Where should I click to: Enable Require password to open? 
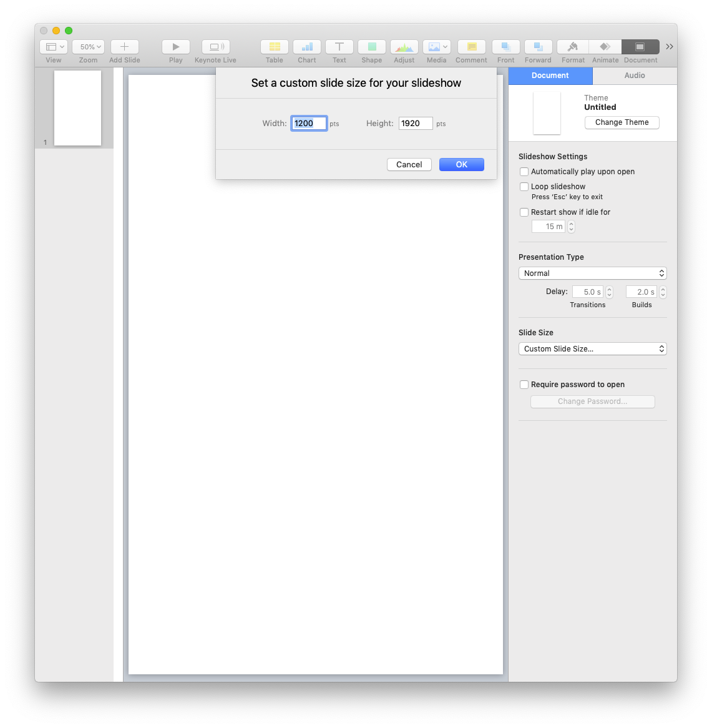click(x=524, y=384)
